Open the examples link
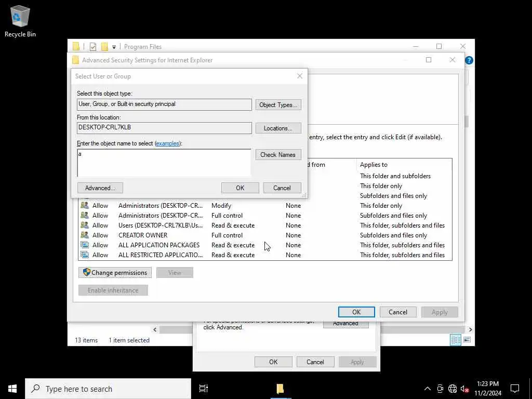The height and width of the screenshot is (399, 532). pos(167,143)
